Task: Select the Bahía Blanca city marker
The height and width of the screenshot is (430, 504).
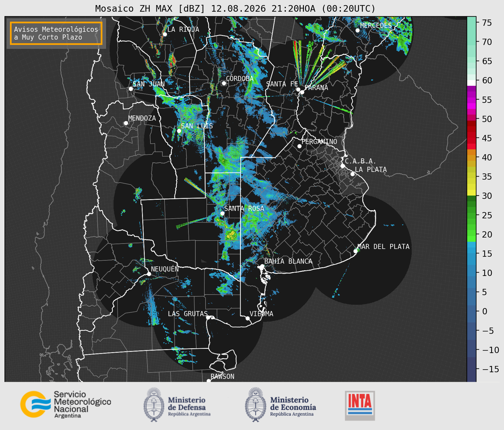Action: (262, 266)
